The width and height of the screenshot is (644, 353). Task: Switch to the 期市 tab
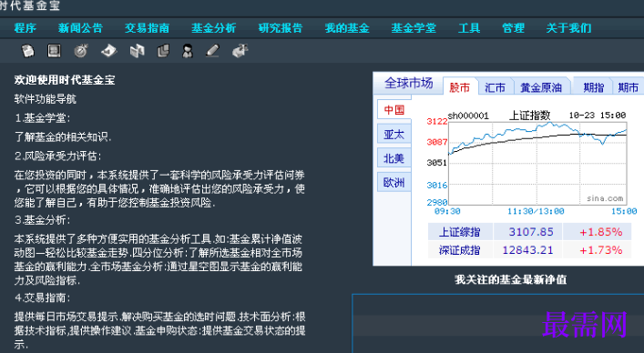(x=629, y=87)
